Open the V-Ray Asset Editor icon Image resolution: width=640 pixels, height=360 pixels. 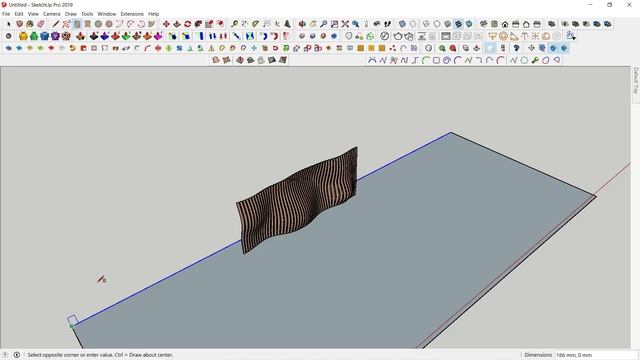point(384,36)
